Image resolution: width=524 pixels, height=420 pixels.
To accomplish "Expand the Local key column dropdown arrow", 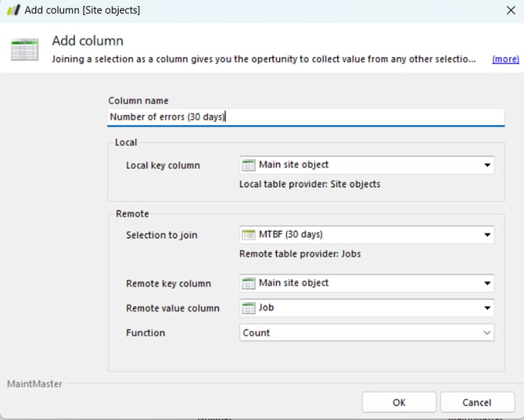I will 487,165.
